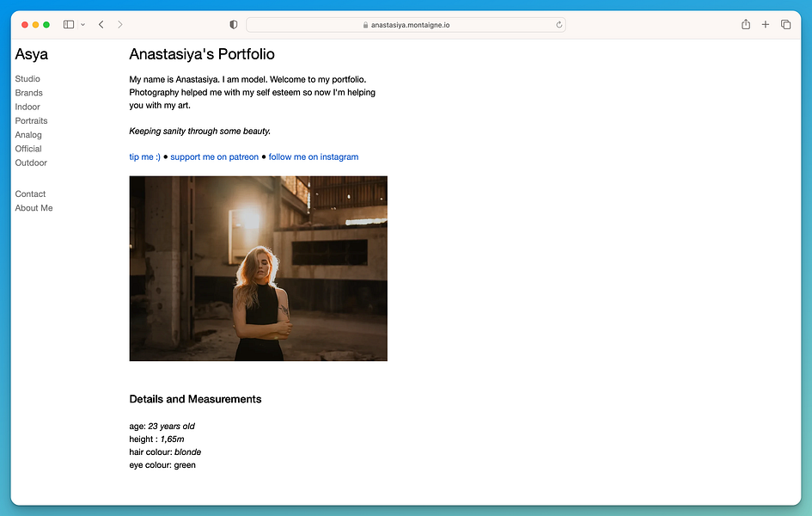The image size is (812, 516).
Task: Reload the page with the refresh icon
Action: coord(559,25)
